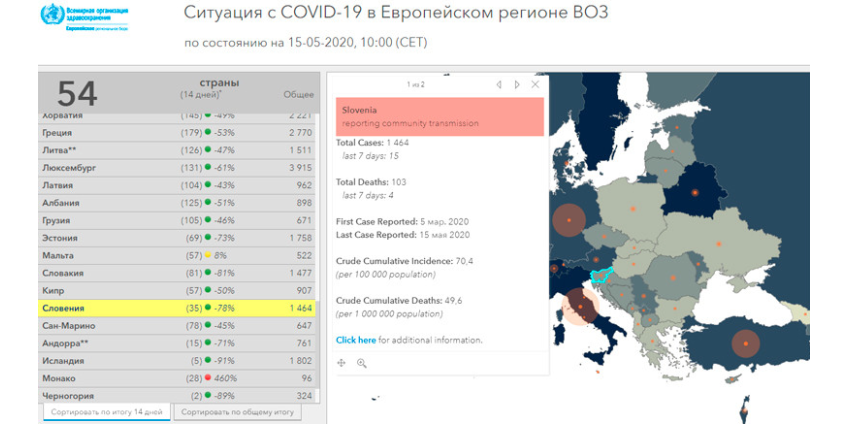The height and width of the screenshot is (424, 848).
Task: Select the Сан-Марино row
Action: click(177, 326)
